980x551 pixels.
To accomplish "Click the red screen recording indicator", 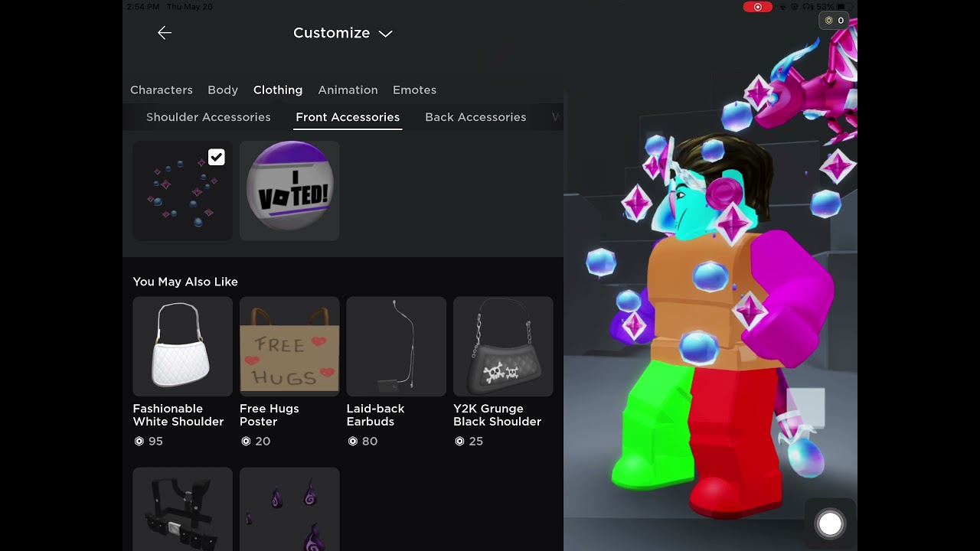I will [x=758, y=7].
